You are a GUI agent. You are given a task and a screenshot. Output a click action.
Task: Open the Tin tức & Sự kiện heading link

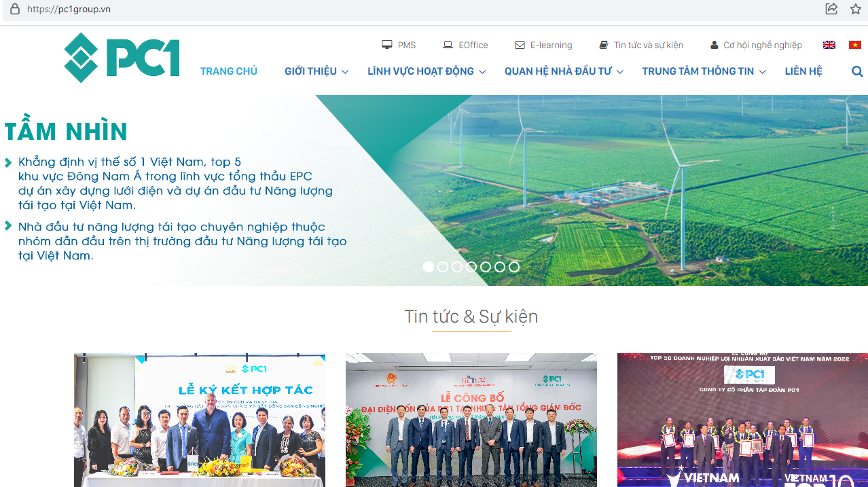click(x=471, y=316)
